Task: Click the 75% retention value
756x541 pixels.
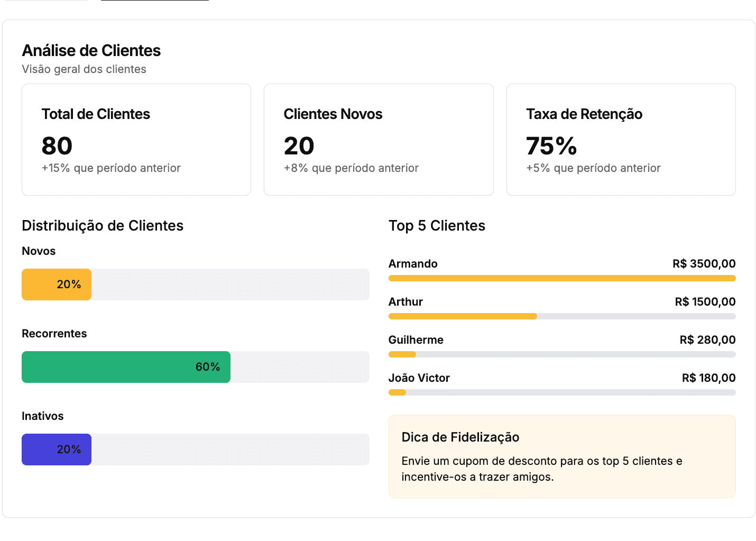Action: [x=551, y=146]
